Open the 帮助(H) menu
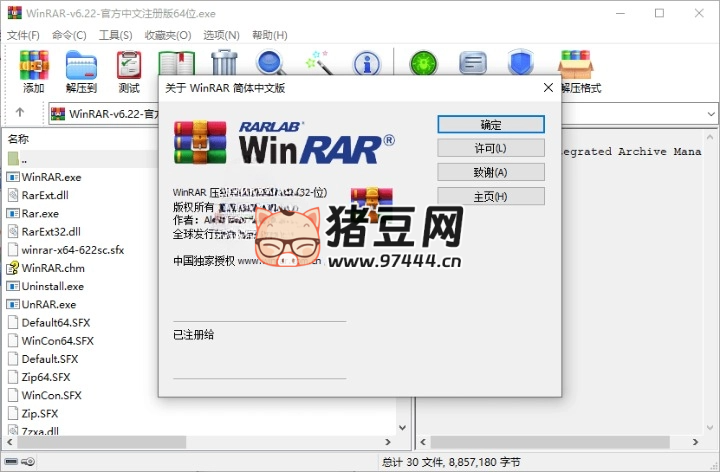The image size is (720, 472). coord(268,35)
